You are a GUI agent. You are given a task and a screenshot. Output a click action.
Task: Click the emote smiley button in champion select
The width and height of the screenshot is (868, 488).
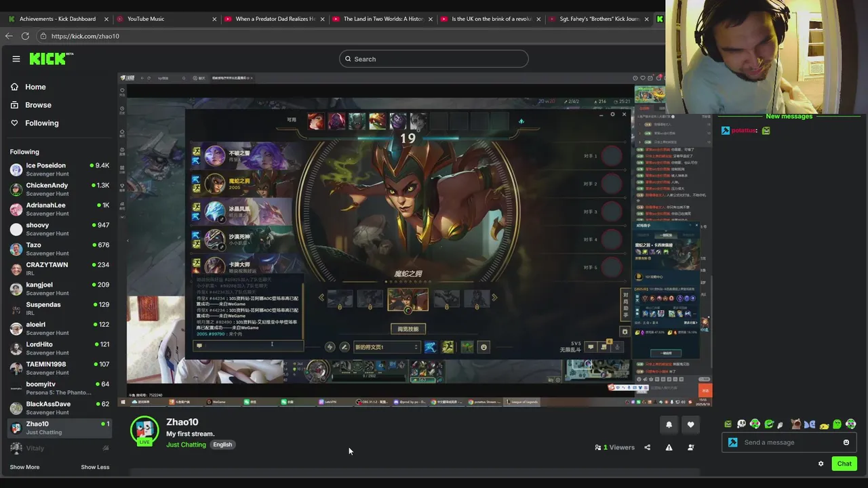(484, 347)
